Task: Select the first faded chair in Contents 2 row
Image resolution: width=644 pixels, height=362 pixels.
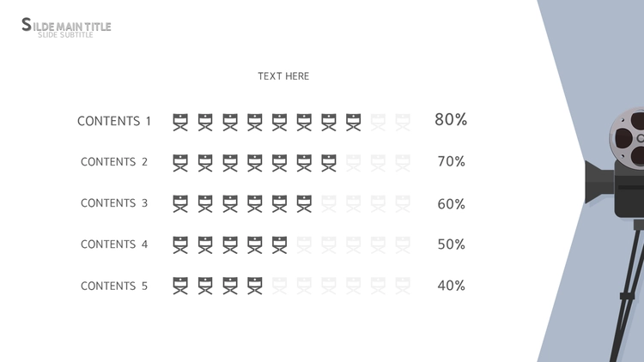Action: [353, 162]
